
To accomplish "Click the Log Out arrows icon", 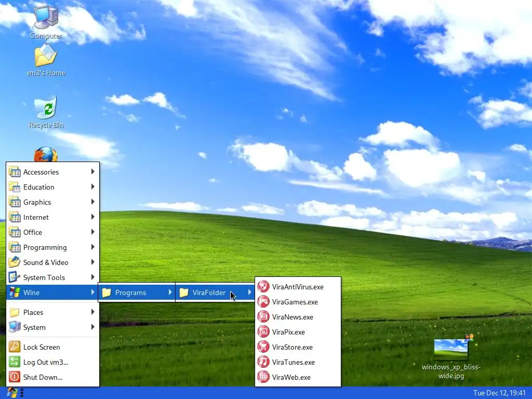I will point(15,362).
